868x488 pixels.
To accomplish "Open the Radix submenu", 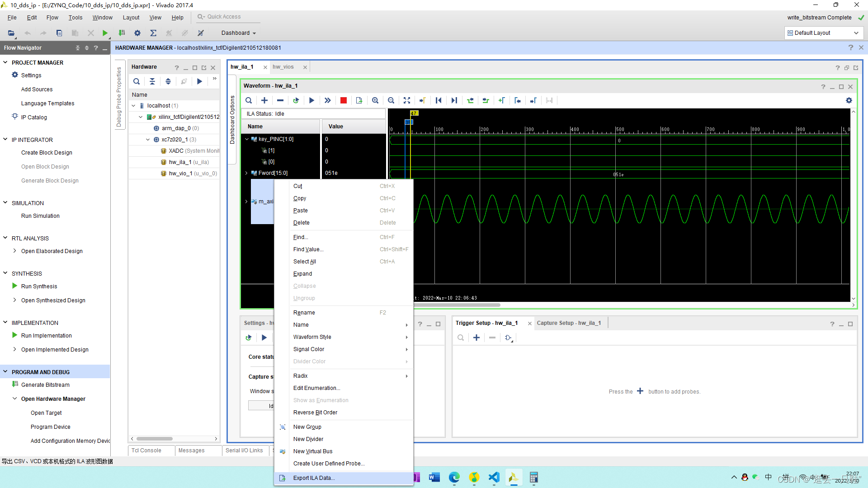I will pos(301,376).
